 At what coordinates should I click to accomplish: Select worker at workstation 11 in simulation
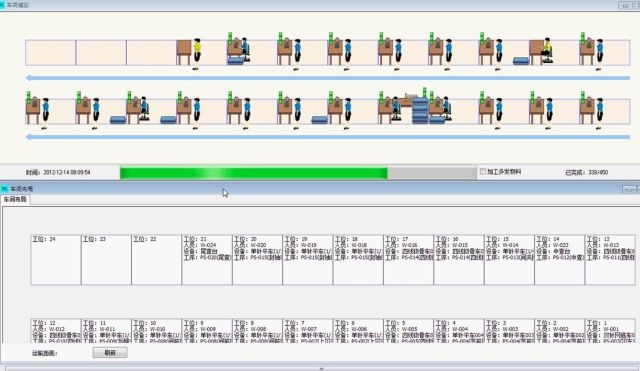point(96,113)
